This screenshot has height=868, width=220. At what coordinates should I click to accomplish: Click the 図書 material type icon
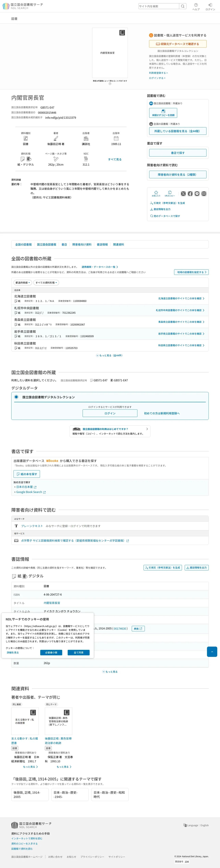pyautogui.click(x=26, y=138)
